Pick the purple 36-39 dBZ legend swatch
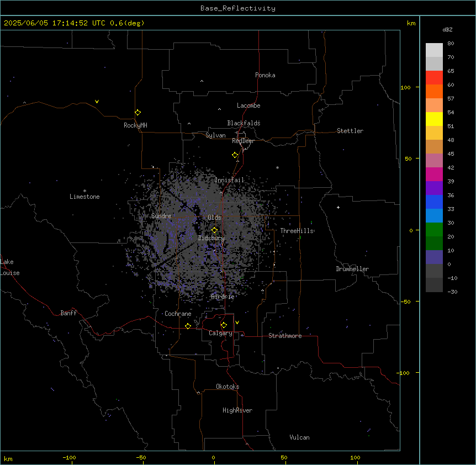The width and height of the screenshot is (476, 465). click(x=434, y=188)
